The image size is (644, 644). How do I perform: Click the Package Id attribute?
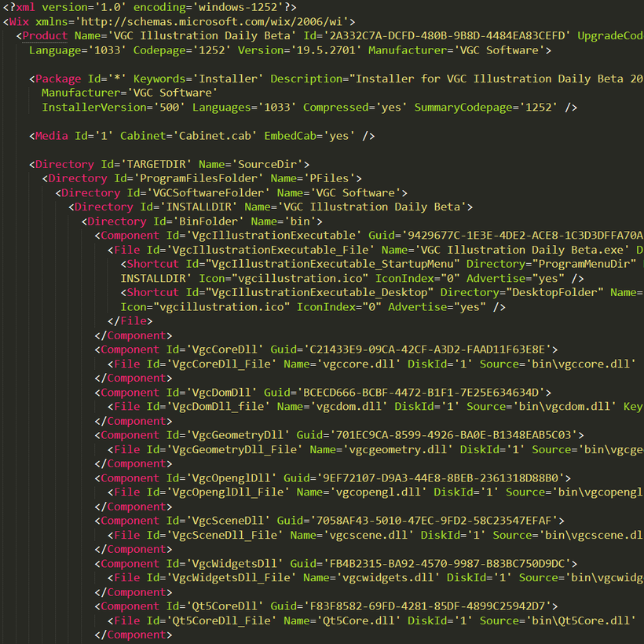(x=107, y=79)
